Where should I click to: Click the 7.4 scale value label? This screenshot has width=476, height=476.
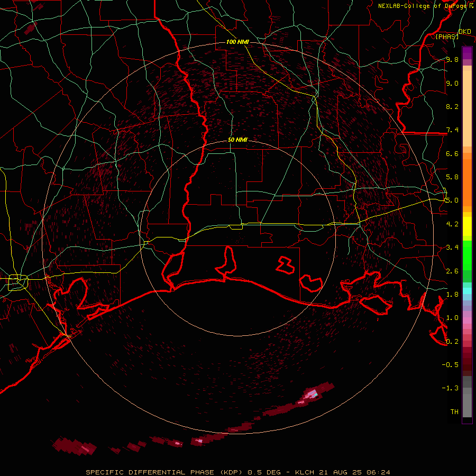452,130
